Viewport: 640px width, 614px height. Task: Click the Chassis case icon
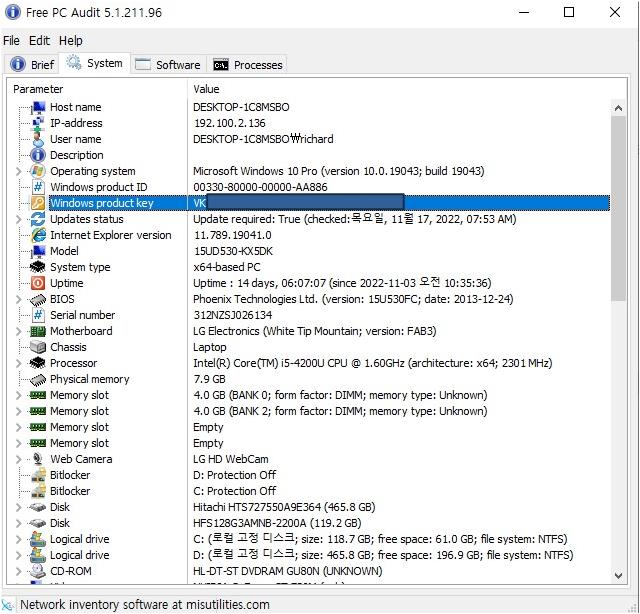click(x=38, y=347)
